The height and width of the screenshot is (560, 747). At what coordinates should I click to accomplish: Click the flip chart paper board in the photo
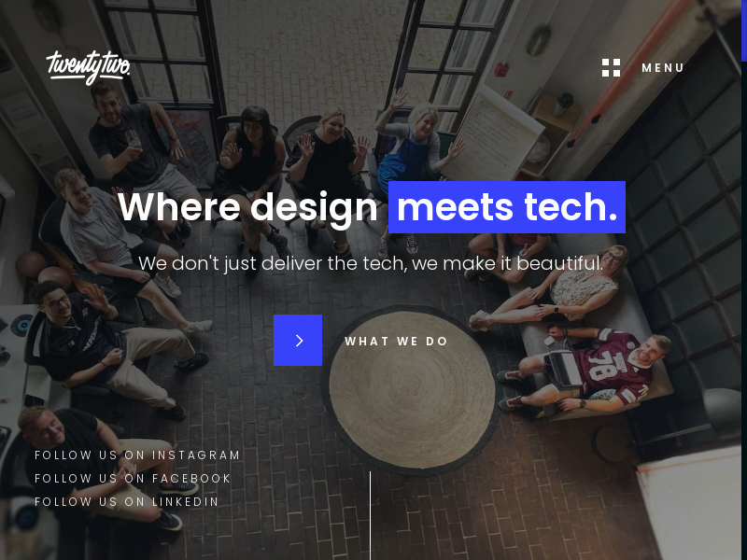[494, 134]
